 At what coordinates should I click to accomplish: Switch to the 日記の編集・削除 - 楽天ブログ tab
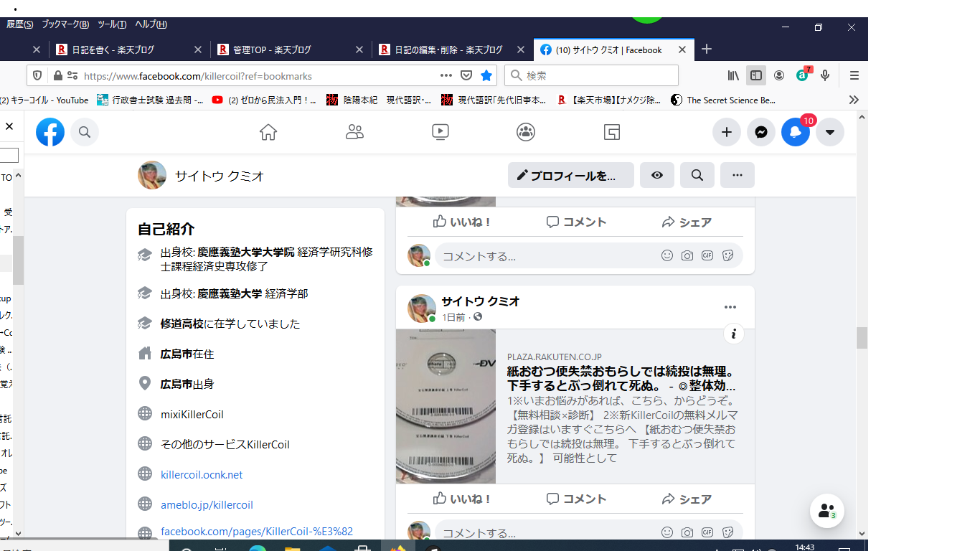(x=453, y=50)
